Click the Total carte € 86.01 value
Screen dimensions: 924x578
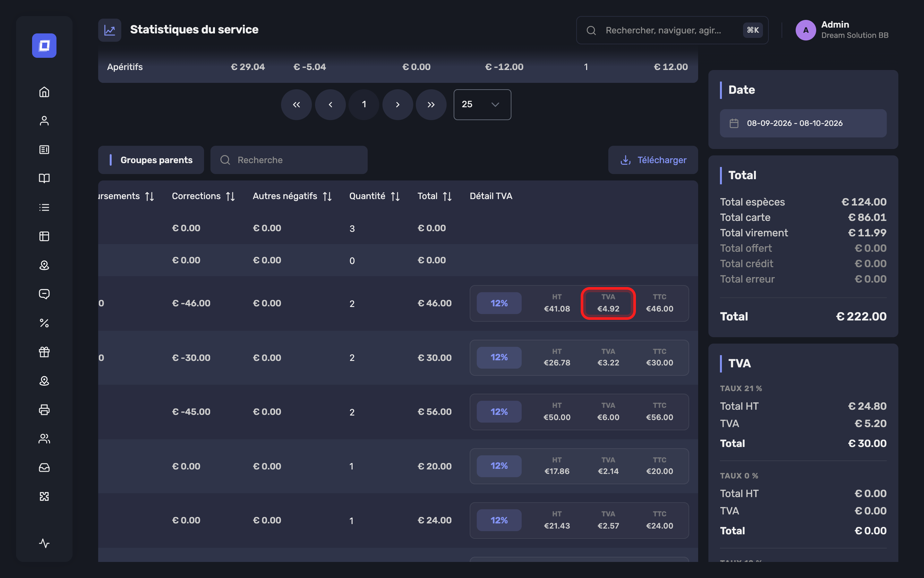867,217
